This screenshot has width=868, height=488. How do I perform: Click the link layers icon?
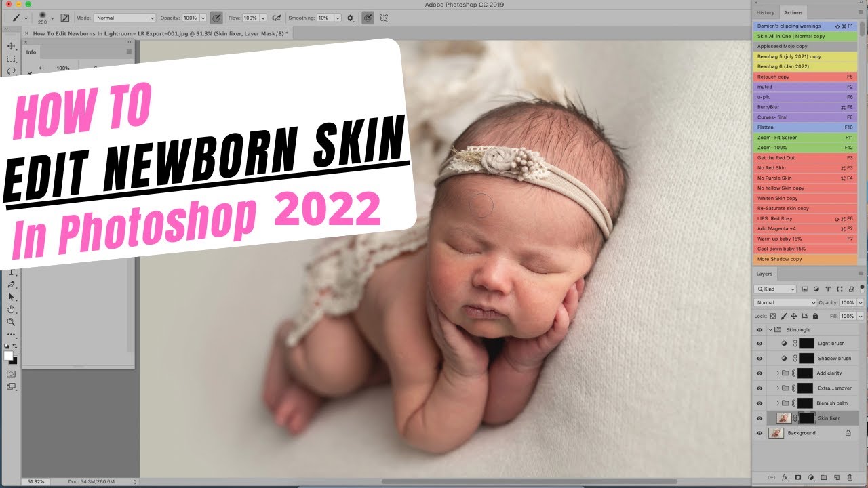[x=772, y=478]
